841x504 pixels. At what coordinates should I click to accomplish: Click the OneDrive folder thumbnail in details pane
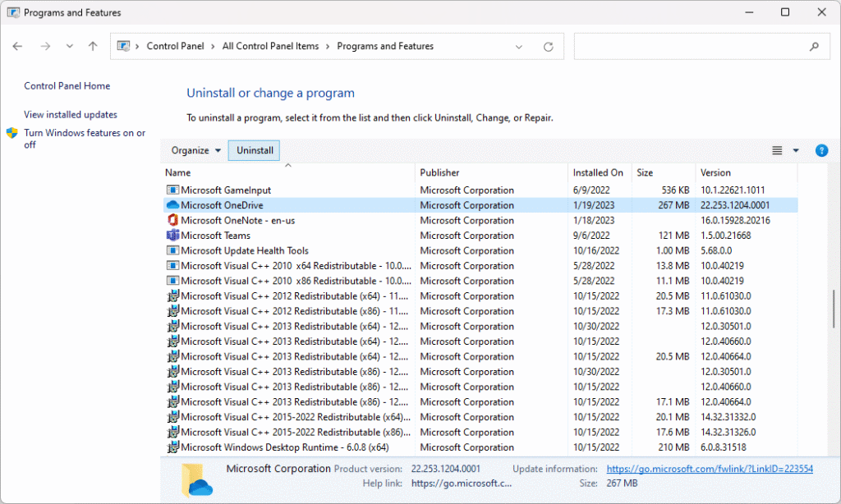point(196,480)
